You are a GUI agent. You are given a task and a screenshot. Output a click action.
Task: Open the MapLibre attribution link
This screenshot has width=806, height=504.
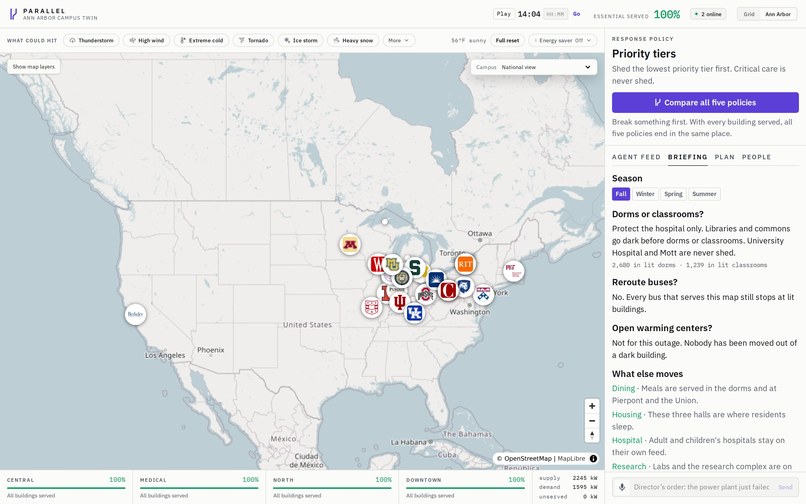click(x=571, y=458)
